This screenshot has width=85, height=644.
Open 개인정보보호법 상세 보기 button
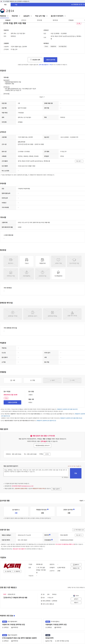point(42,446)
